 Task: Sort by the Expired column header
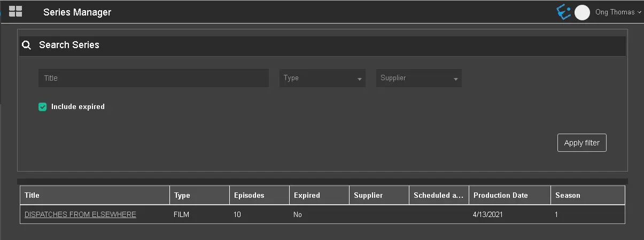307,195
